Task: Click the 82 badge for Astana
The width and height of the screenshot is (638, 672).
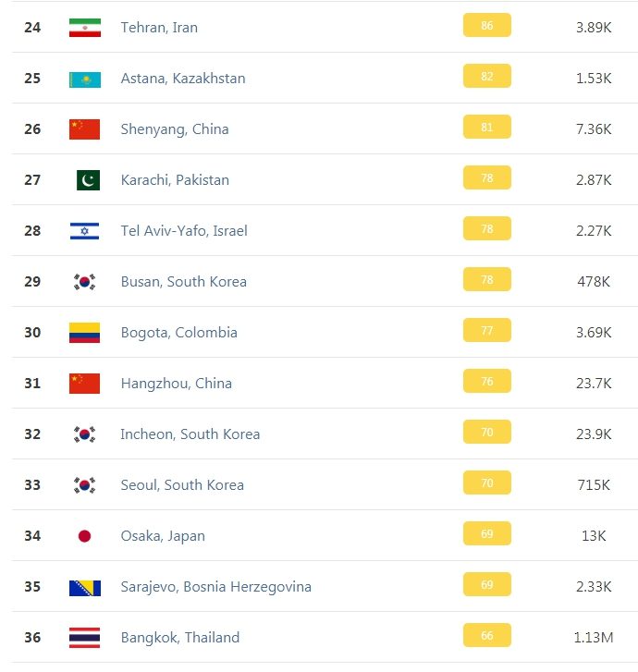Action: click(487, 76)
